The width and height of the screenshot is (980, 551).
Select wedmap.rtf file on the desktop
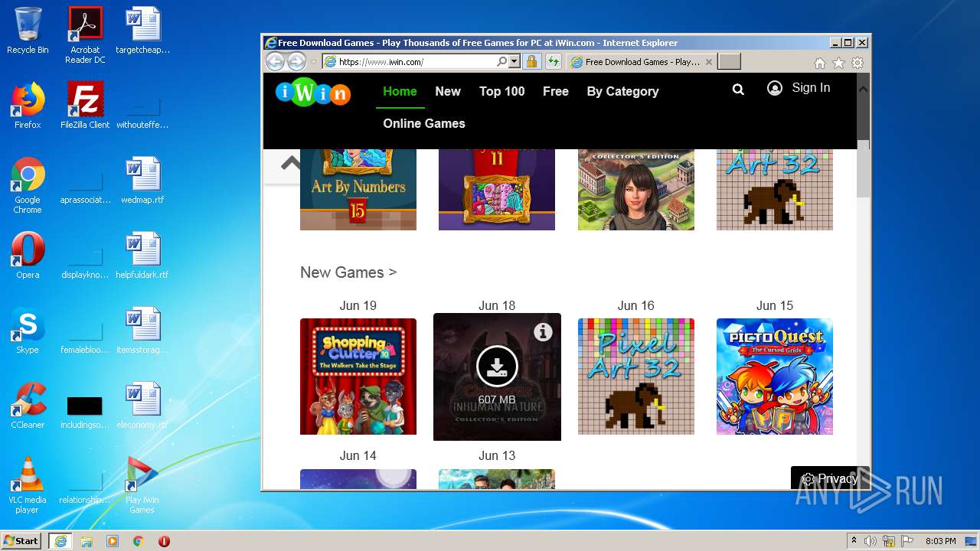coord(142,181)
